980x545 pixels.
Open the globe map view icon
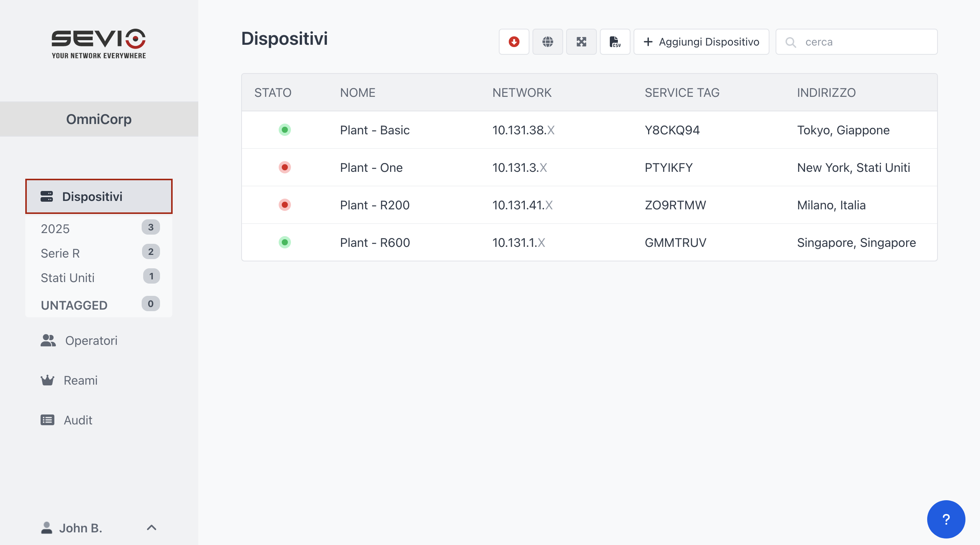(547, 42)
